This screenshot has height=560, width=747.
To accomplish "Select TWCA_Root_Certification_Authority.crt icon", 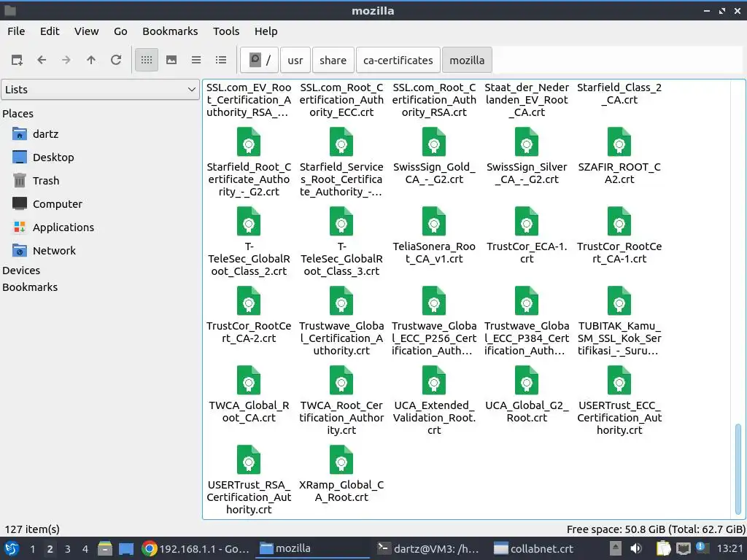I will 341,381.
